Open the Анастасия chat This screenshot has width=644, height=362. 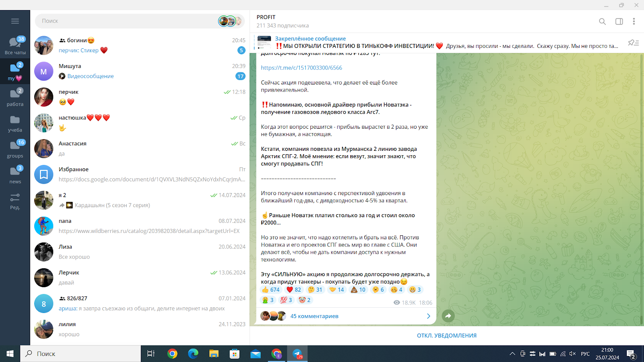140,148
